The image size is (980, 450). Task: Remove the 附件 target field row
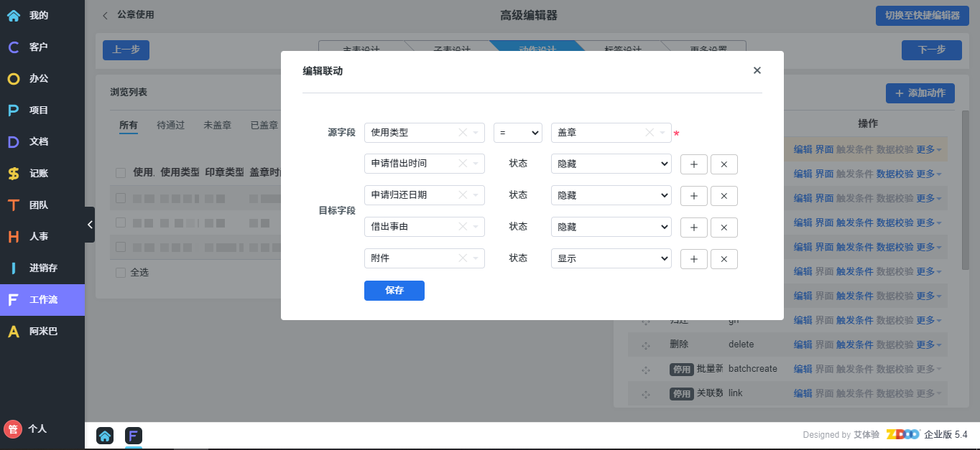(x=724, y=259)
